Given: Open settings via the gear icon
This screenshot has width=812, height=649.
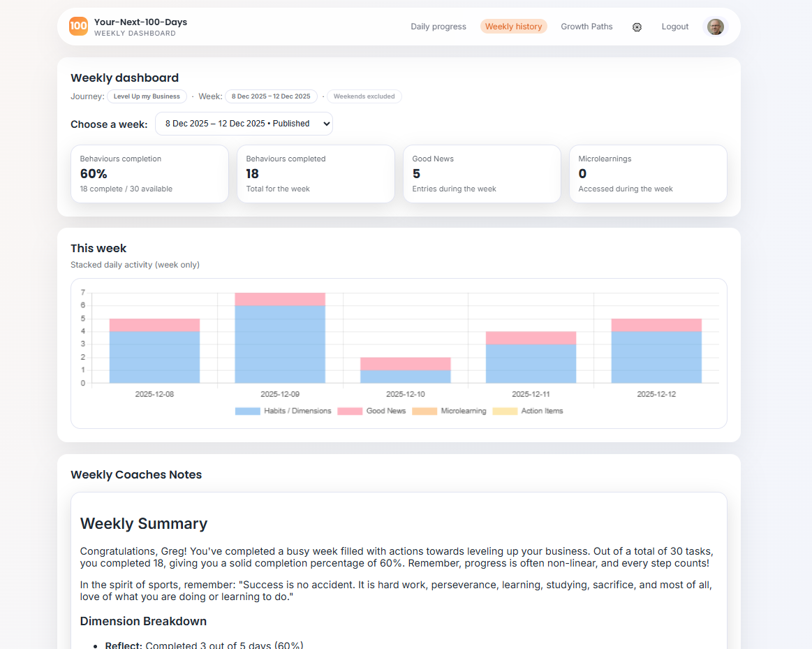Looking at the screenshot, I should pyautogui.click(x=637, y=27).
